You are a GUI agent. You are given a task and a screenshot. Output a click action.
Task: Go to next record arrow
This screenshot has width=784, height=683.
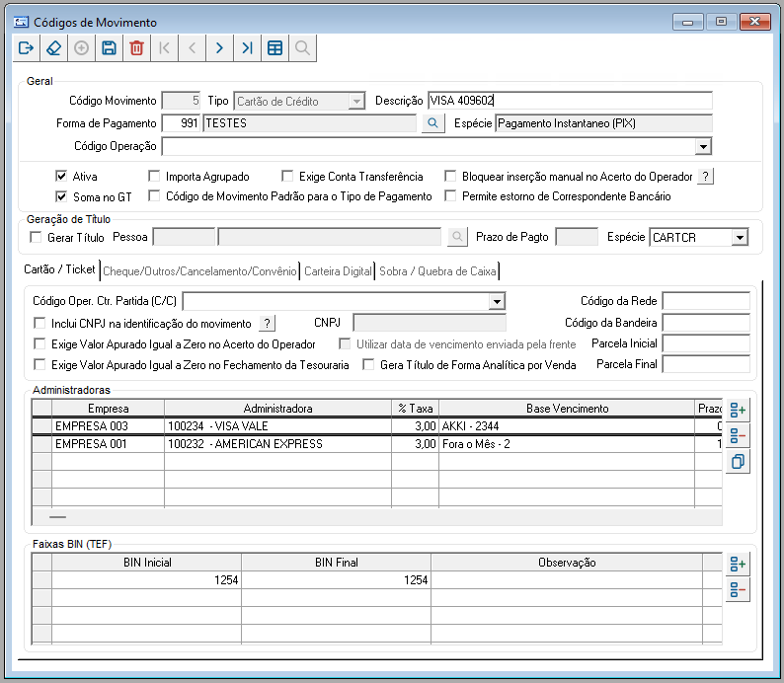219,47
